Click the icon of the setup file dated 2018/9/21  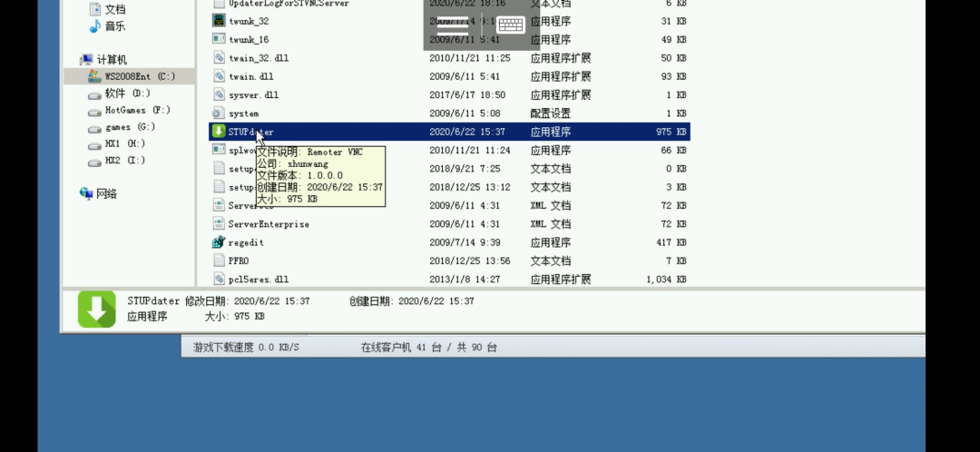[x=218, y=168]
